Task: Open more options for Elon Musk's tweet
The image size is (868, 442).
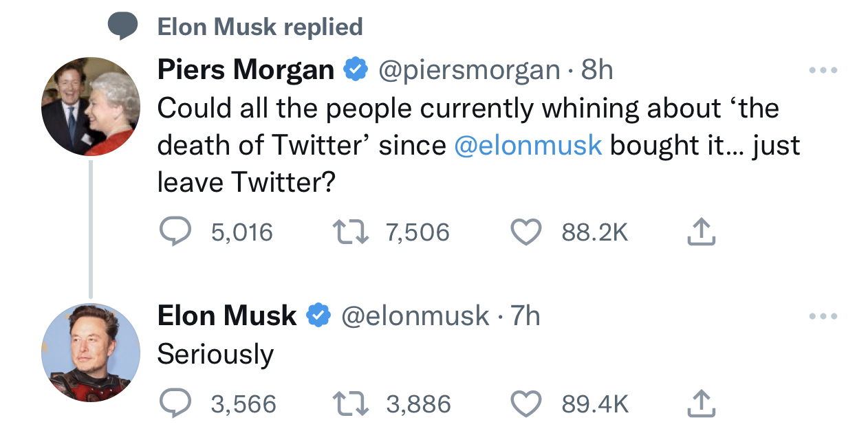Action: [x=823, y=316]
